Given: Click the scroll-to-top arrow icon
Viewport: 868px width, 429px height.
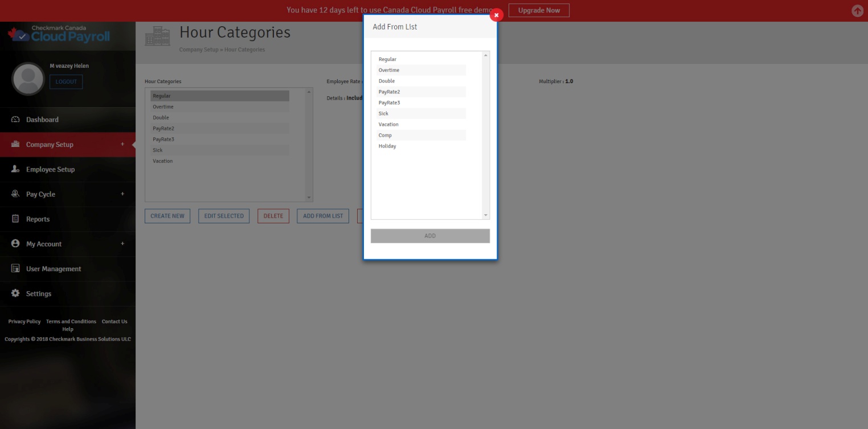Looking at the screenshot, I should [x=857, y=11].
